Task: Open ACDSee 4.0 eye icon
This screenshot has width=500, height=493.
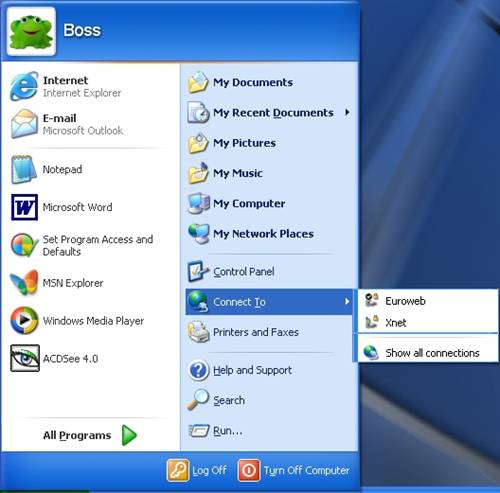Action: [x=25, y=358]
